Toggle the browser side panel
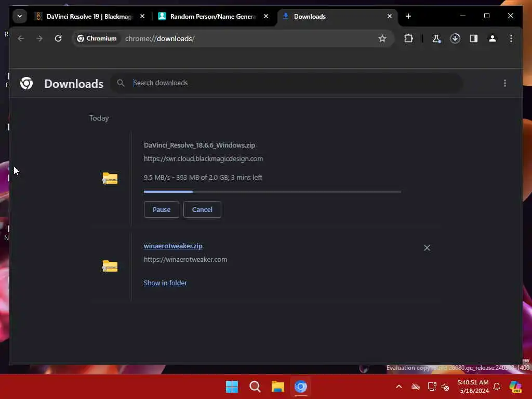Image resolution: width=532 pixels, height=399 pixels. 474,38
